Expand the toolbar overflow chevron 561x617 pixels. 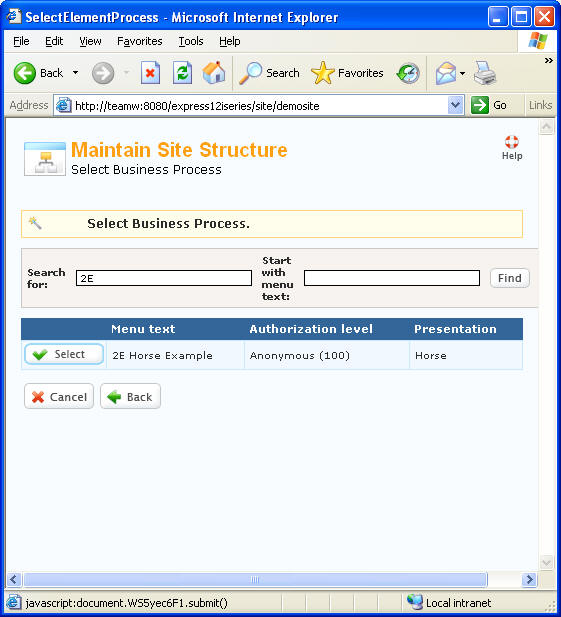click(x=548, y=60)
